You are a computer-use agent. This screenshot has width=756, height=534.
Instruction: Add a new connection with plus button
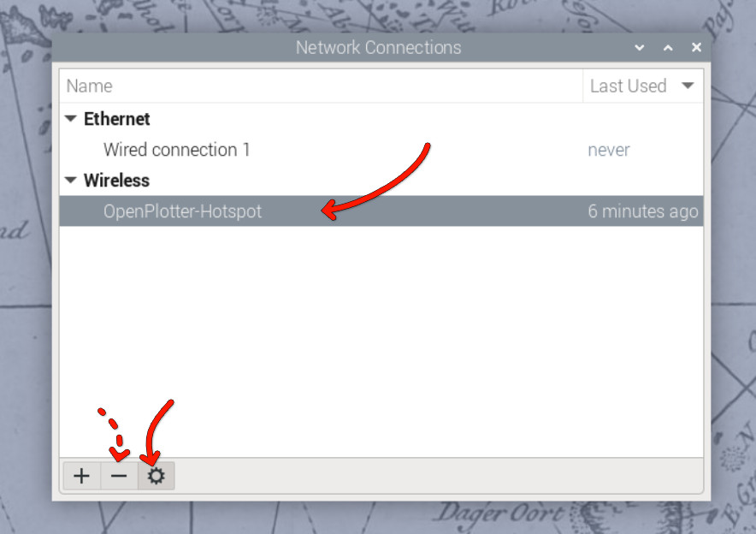point(81,476)
